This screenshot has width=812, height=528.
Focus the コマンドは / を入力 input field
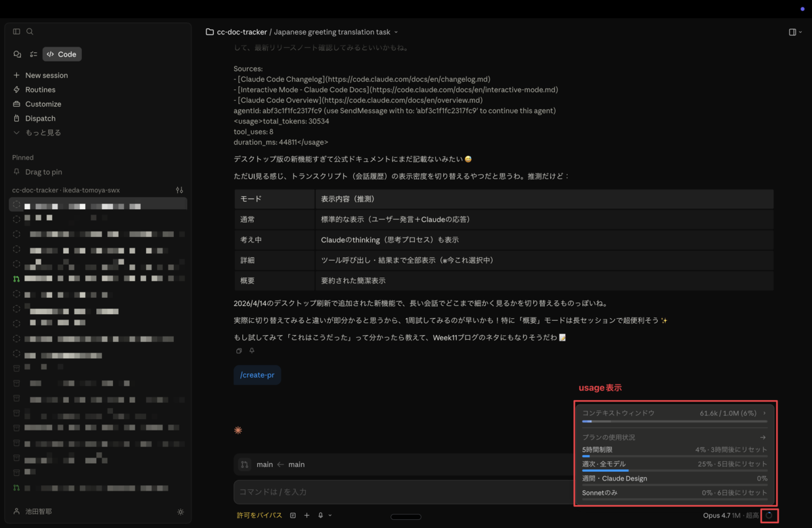pos(405,491)
